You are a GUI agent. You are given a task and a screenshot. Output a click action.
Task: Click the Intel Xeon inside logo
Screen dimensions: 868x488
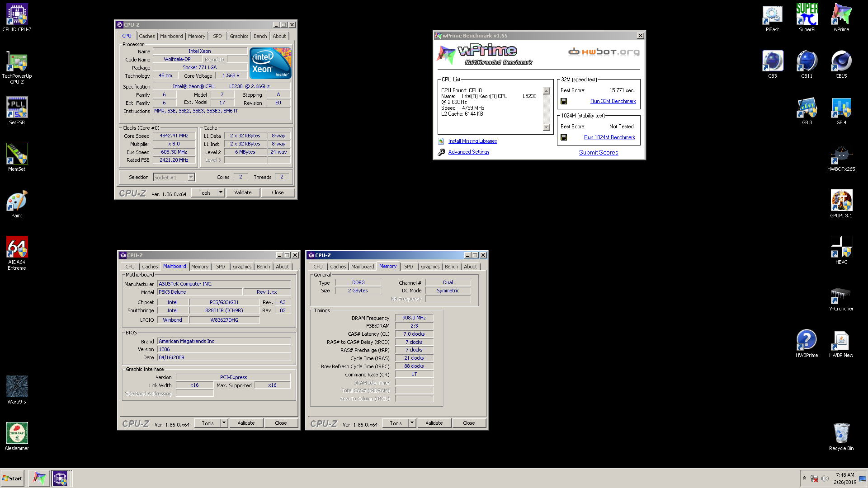[x=270, y=63]
